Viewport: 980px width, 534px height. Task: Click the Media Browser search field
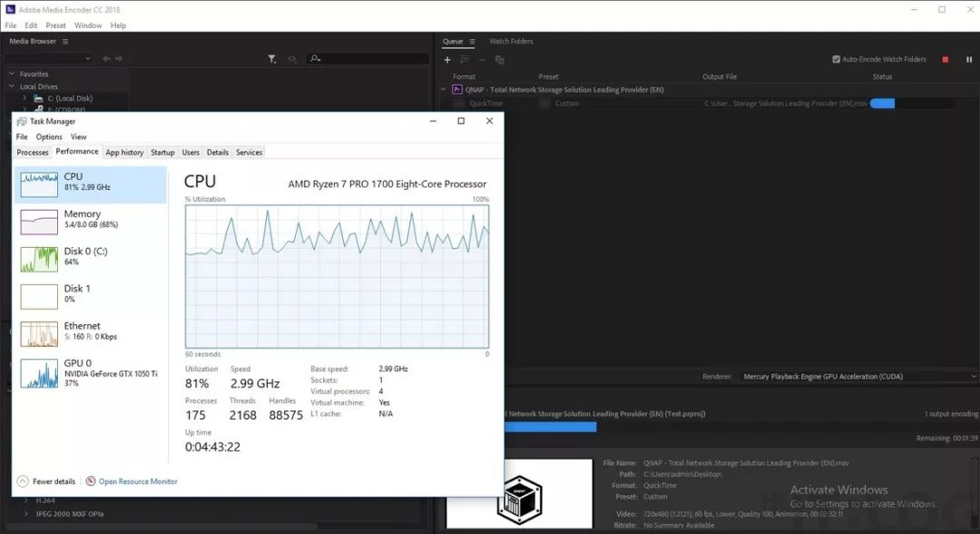pyautogui.click(x=368, y=58)
